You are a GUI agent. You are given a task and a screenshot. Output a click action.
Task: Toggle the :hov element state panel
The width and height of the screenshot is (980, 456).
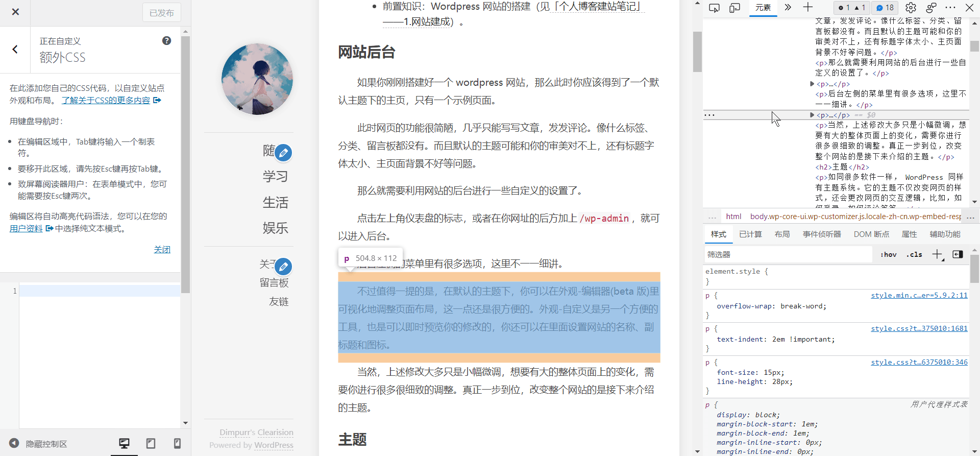point(889,254)
